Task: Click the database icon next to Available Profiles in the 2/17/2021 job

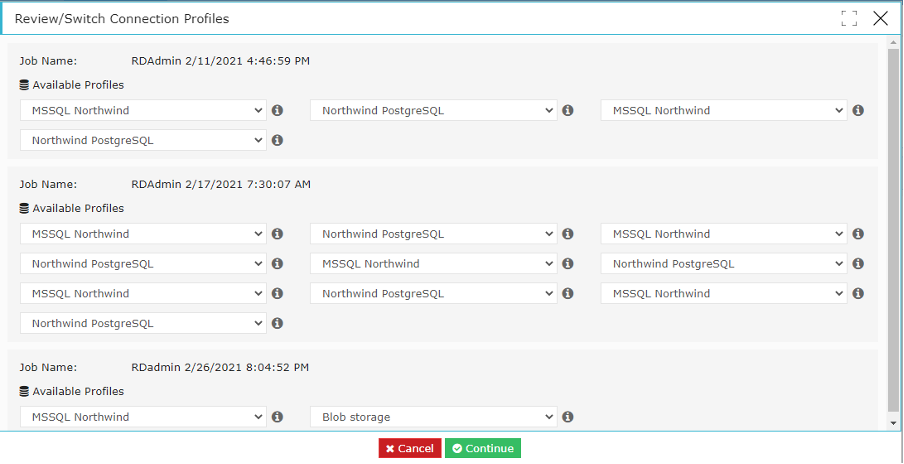Action: point(24,208)
